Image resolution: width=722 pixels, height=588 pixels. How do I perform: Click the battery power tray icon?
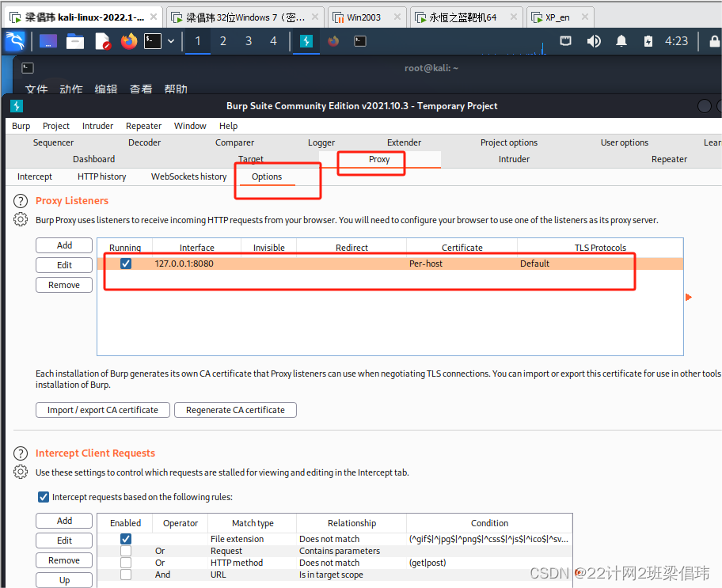pyautogui.click(x=648, y=41)
